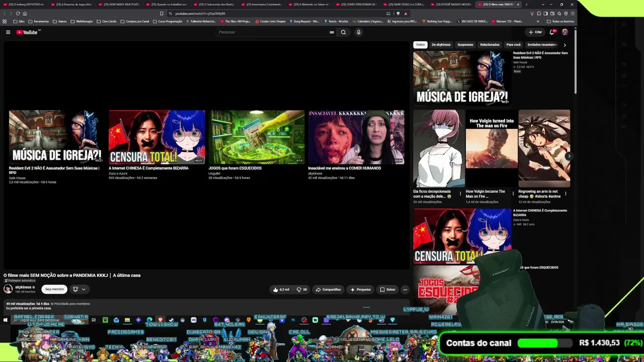Open the apps grid in bookmarks bar
This screenshot has width=644, height=362.
point(5,22)
